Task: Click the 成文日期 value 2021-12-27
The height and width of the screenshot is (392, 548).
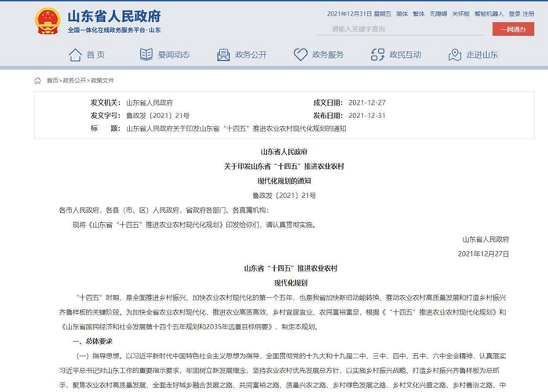Action: click(367, 102)
